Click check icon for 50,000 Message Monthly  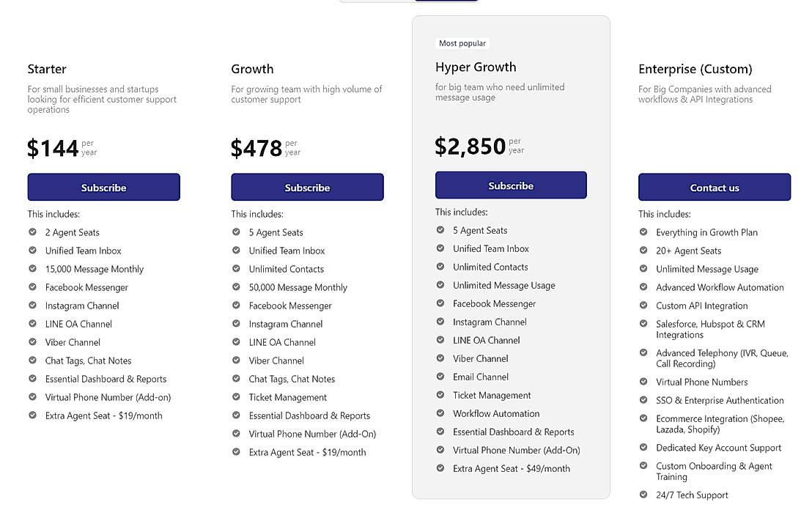236,287
